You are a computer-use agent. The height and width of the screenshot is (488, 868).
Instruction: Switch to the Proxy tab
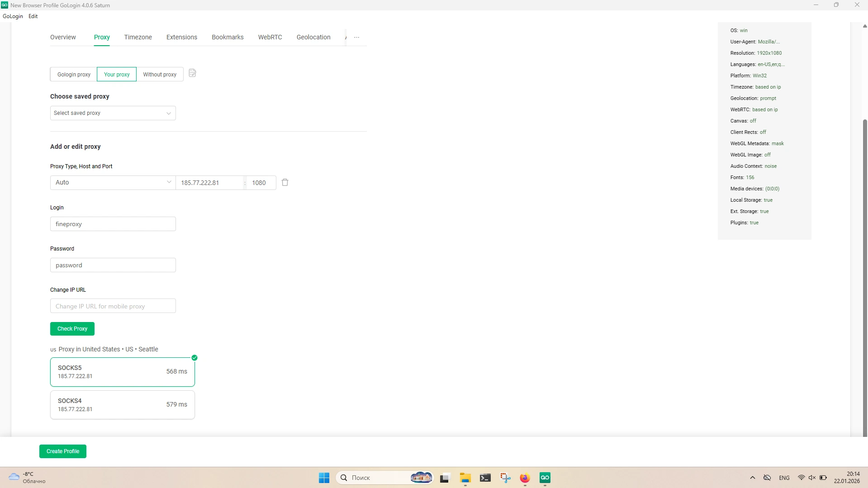tap(102, 37)
